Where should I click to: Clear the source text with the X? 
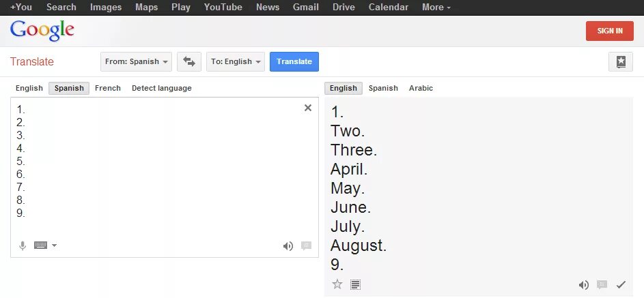[x=307, y=108]
